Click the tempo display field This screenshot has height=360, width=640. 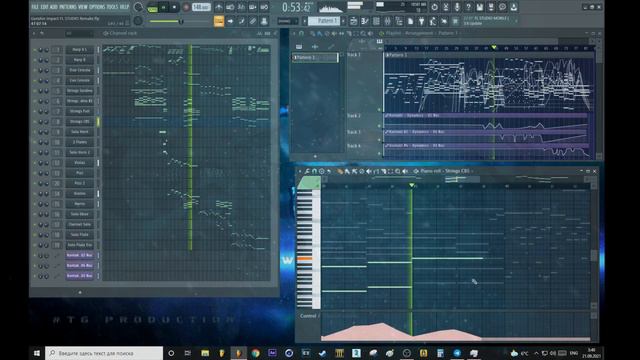[201, 7]
